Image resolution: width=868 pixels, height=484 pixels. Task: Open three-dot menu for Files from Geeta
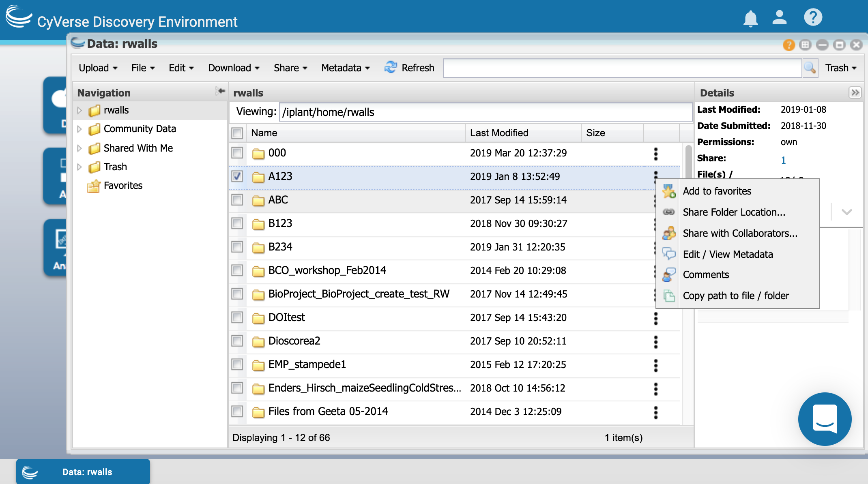pyautogui.click(x=656, y=412)
